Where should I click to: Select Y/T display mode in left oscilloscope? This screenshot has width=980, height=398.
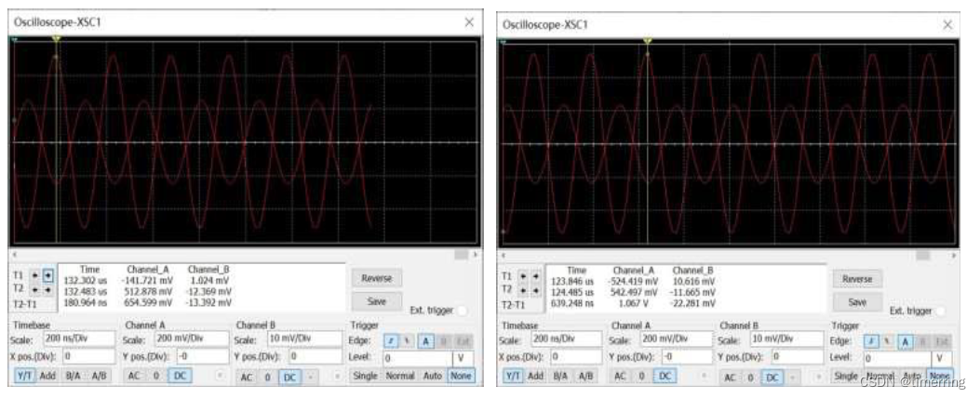[x=25, y=376]
